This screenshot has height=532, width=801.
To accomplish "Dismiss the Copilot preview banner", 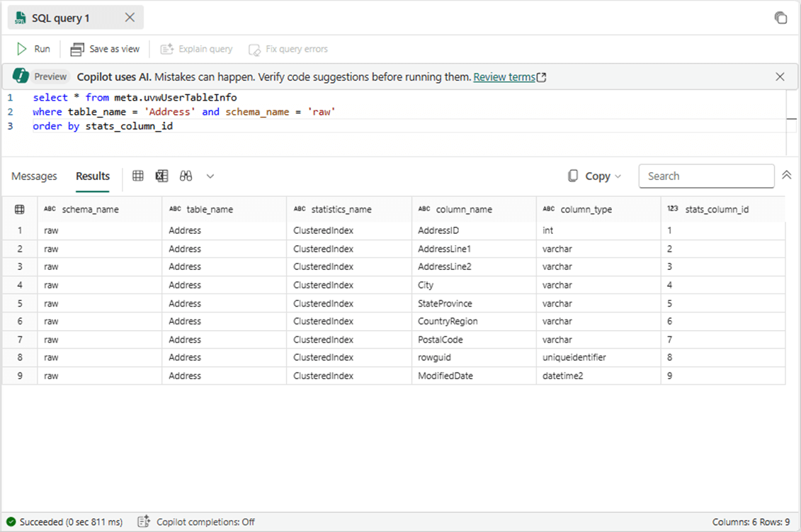I will point(780,77).
